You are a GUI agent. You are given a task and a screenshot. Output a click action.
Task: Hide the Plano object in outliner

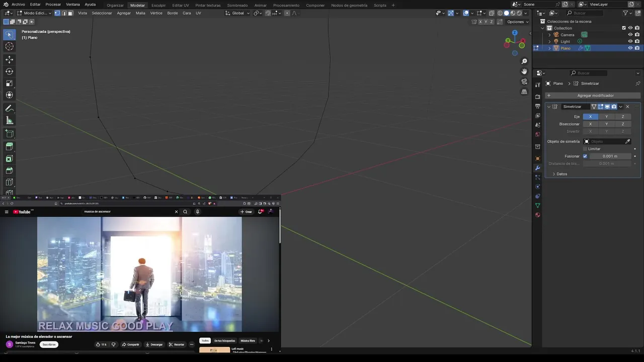tap(630, 48)
